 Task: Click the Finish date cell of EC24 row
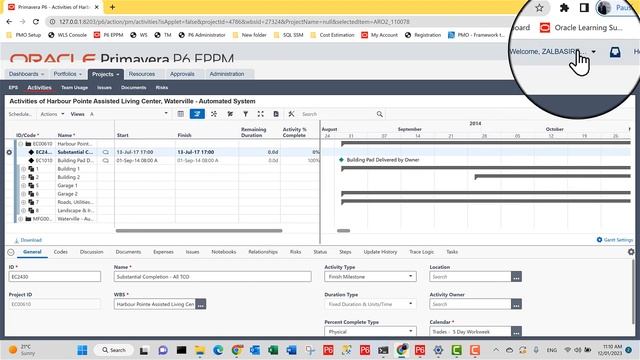point(207,152)
